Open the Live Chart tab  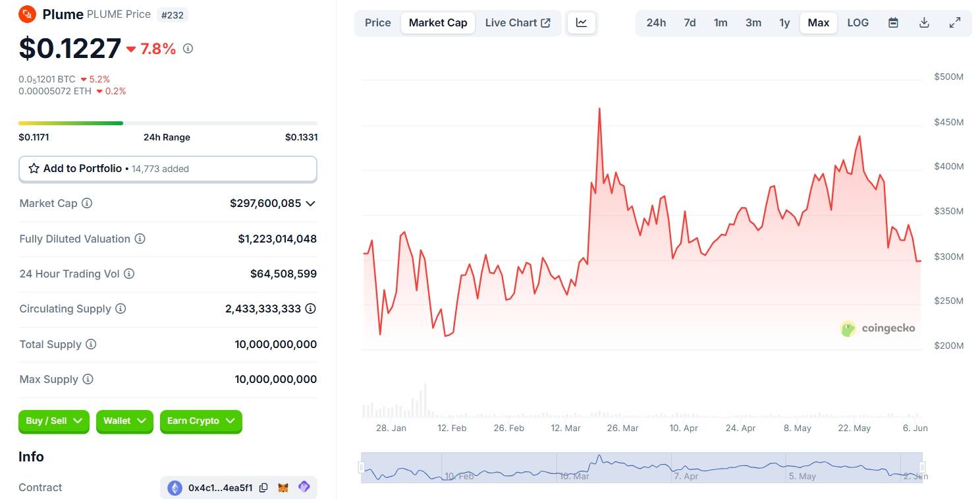pos(518,22)
